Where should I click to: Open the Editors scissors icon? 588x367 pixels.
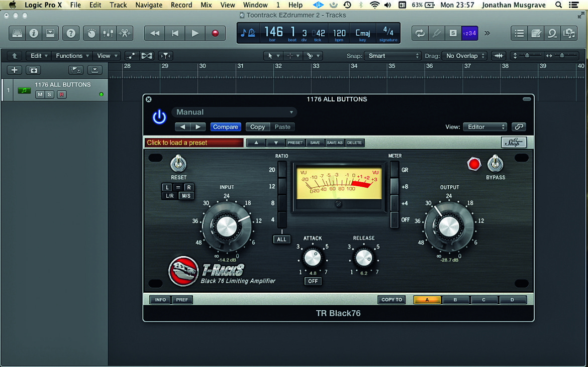point(125,33)
